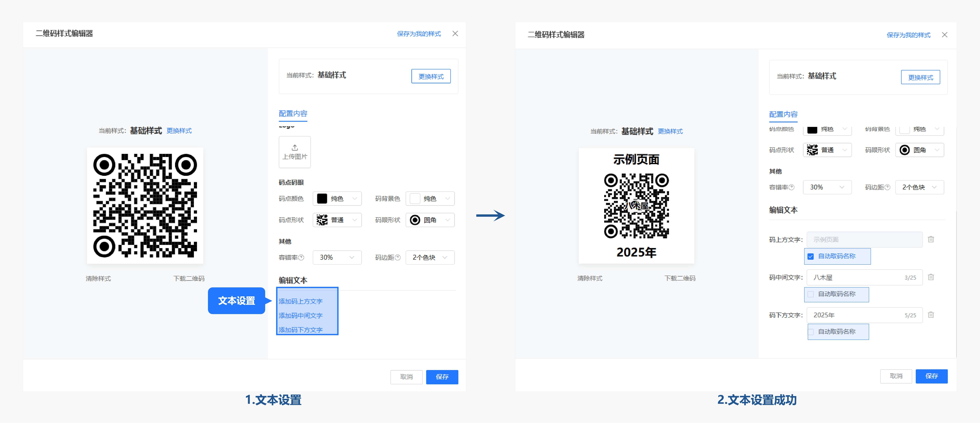Viewport: 980px width, 423px height.
Task: Click the 码边距 help icon in right editor
Action: 888,187
